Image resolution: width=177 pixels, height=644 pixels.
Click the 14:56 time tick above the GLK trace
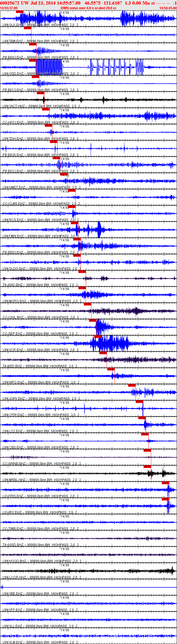[65, 13]
